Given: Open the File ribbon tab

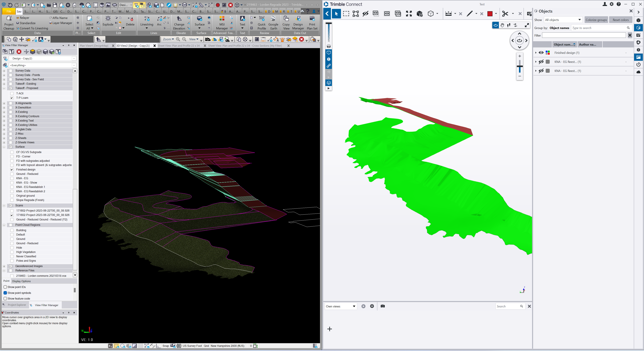Looking at the screenshot, I should pos(9,12).
